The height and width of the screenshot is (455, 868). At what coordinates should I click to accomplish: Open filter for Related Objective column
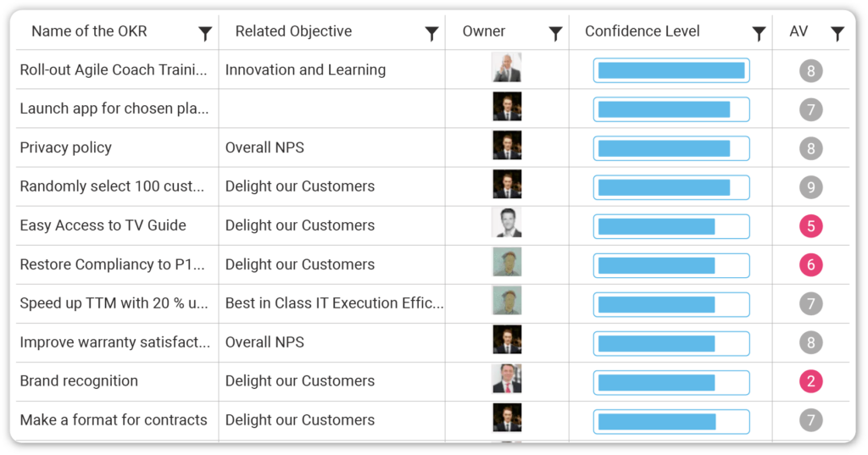tap(431, 34)
